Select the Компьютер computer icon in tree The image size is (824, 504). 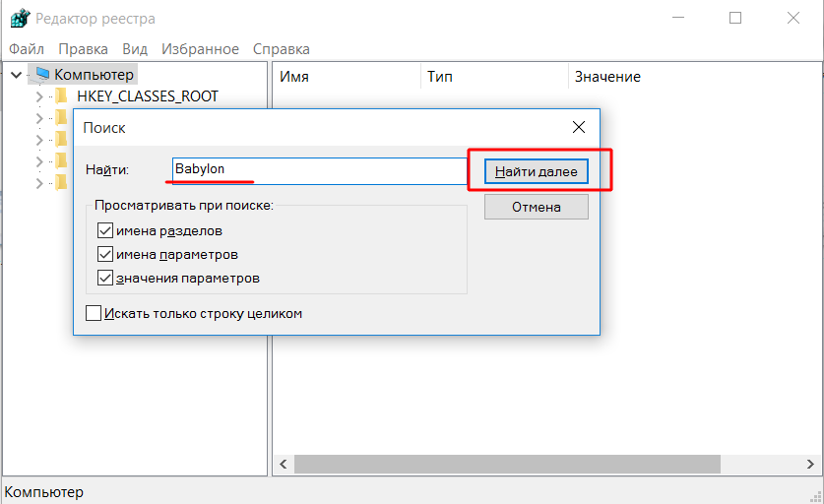40,75
